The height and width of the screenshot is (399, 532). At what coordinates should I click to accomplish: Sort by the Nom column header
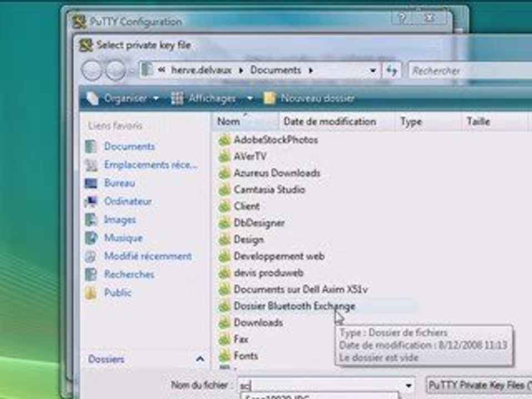tap(245, 121)
